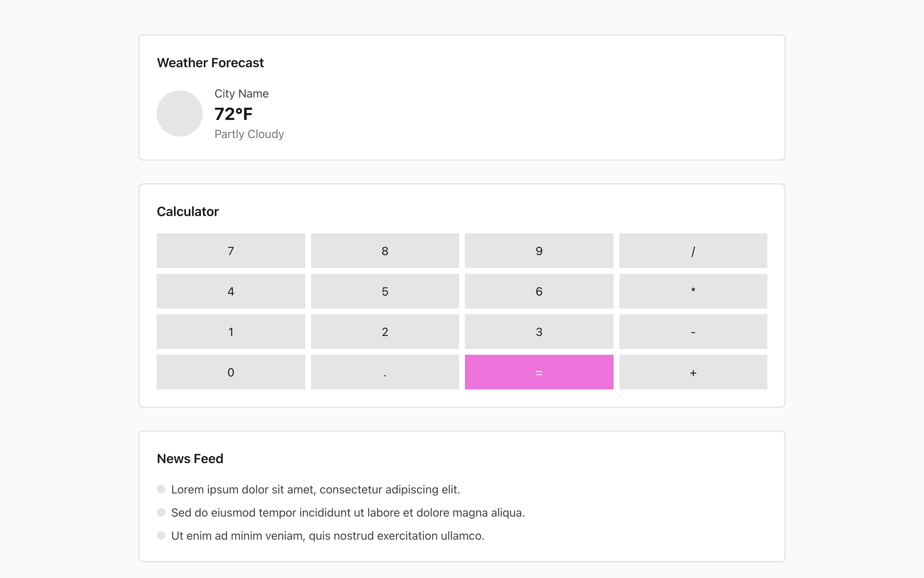This screenshot has width=924, height=578.
Task: Click the minus (-) operator key
Action: tap(693, 332)
